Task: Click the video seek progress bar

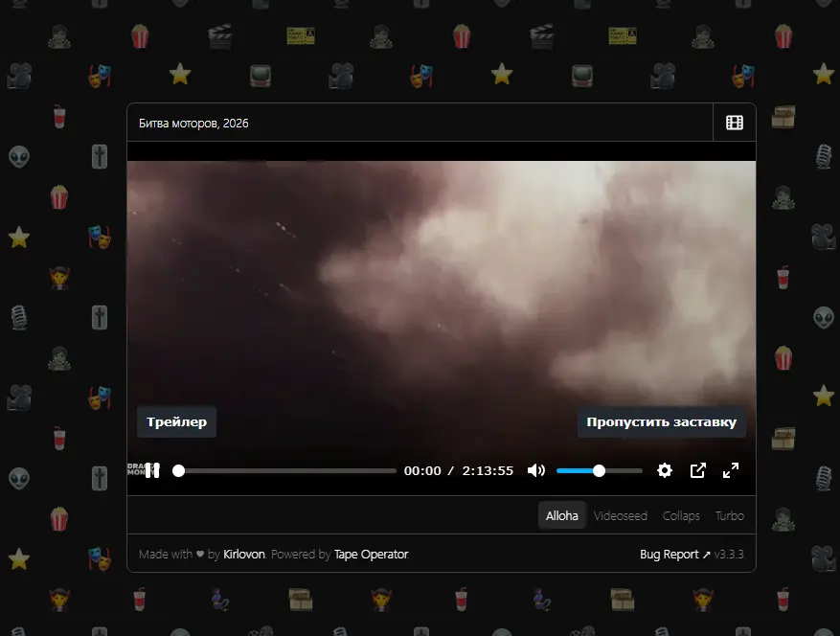Action: coord(284,471)
